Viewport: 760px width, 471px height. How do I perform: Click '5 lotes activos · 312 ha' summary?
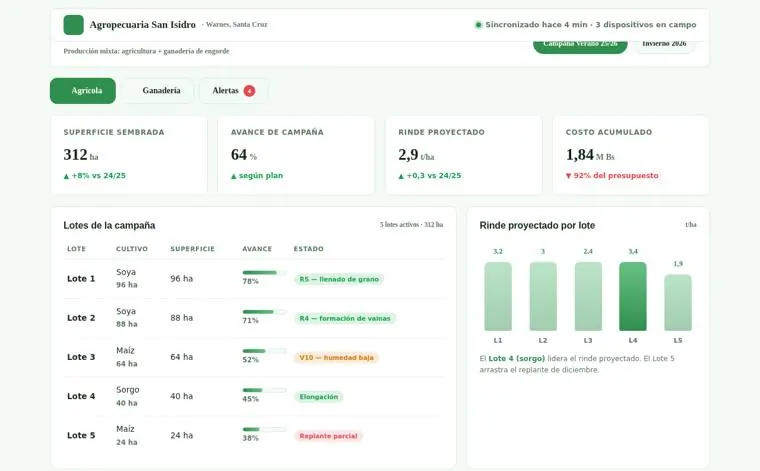[412, 225]
